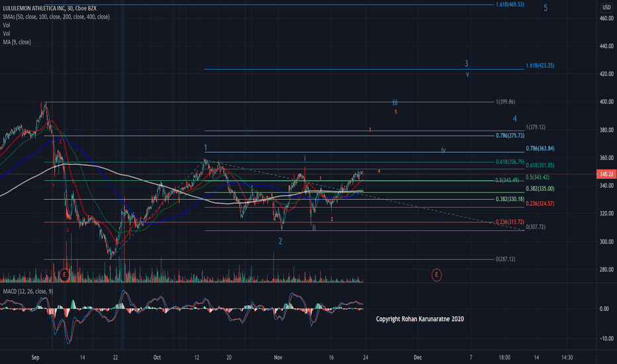Select the 0.382(335.00) retracement label

[x=540, y=189]
